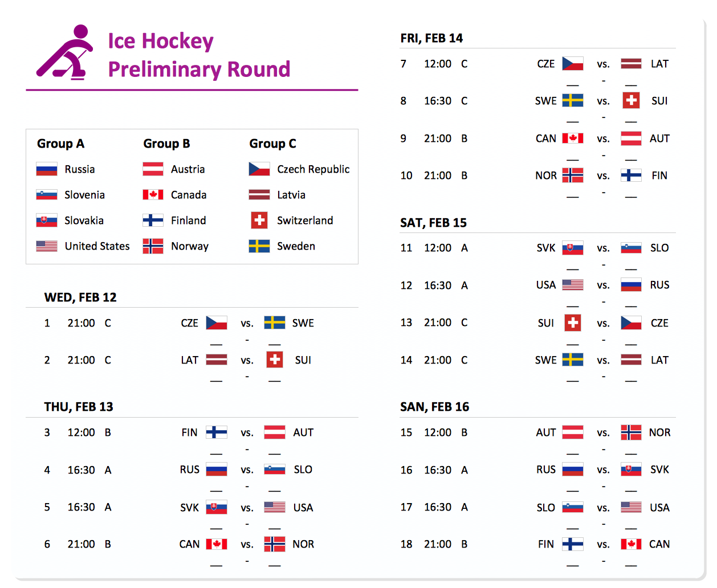This screenshot has width=717, height=588.
Task: Click the 16:30 time for game 8
Action: click(x=438, y=101)
